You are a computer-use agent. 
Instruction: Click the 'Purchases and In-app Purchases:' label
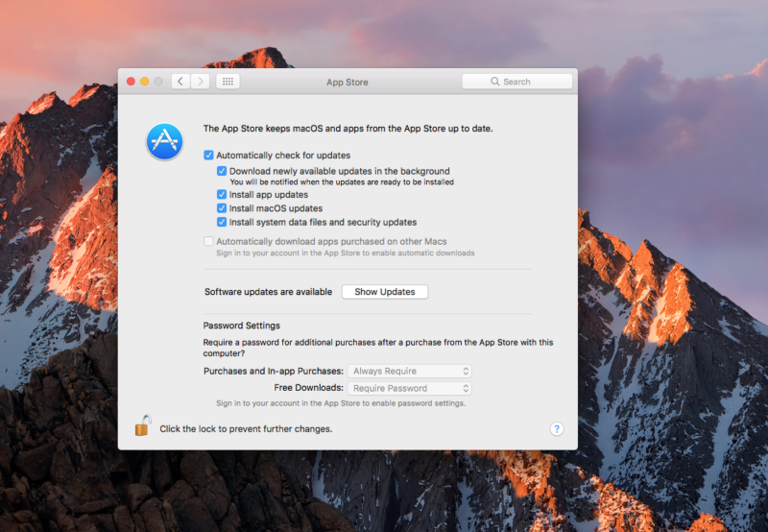click(274, 372)
